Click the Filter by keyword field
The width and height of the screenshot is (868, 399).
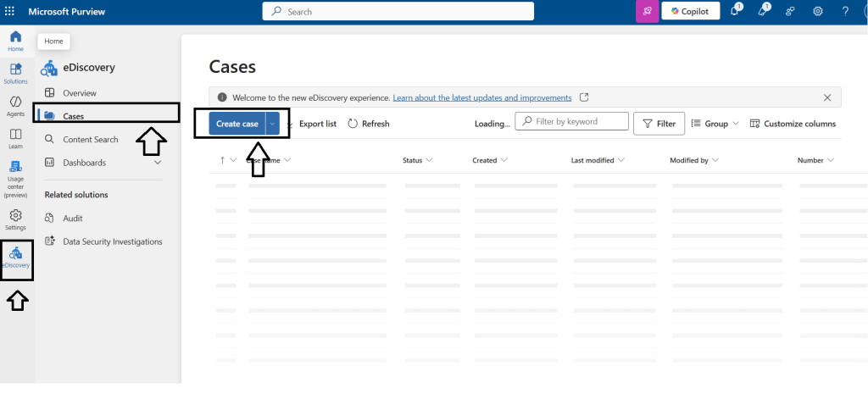(572, 121)
